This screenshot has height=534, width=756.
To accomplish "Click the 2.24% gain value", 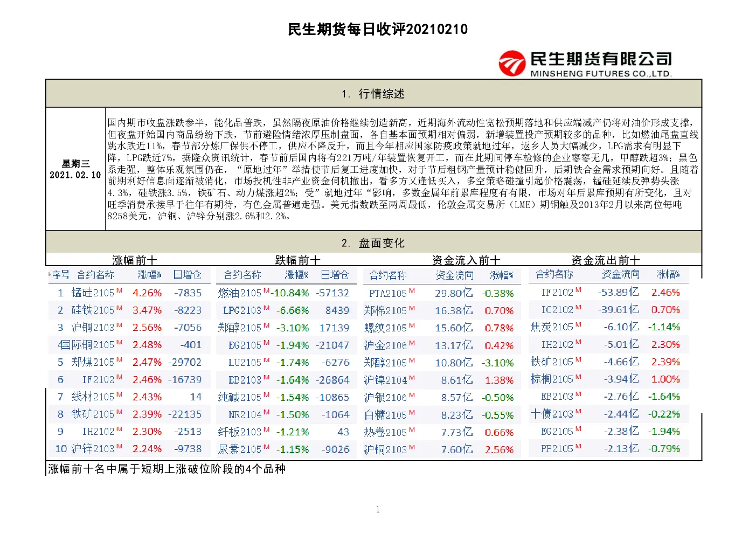I will coord(147,448).
